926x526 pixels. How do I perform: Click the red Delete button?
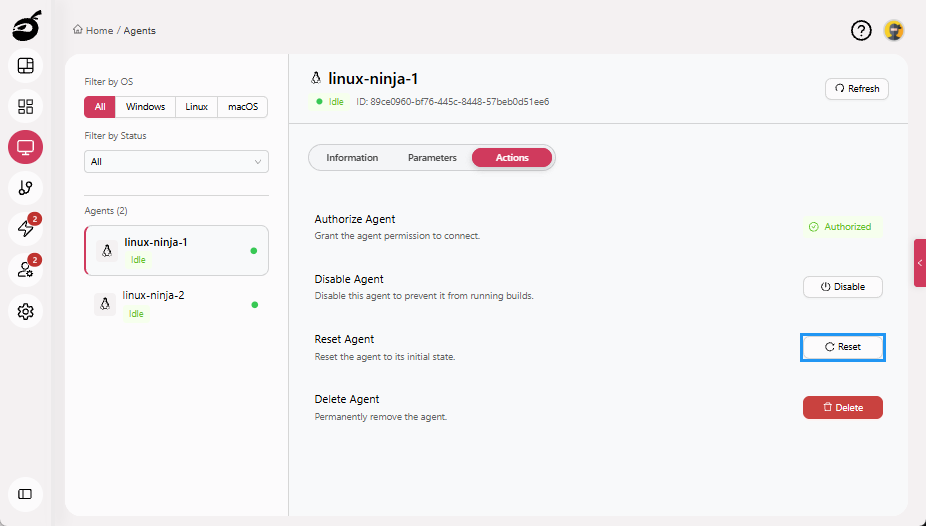coord(843,407)
